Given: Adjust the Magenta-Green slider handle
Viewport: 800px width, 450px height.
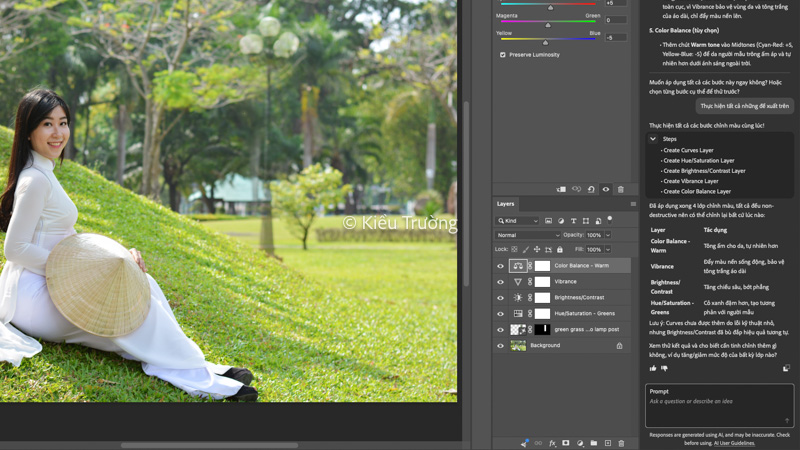Looking at the screenshot, I should point(548,25).
